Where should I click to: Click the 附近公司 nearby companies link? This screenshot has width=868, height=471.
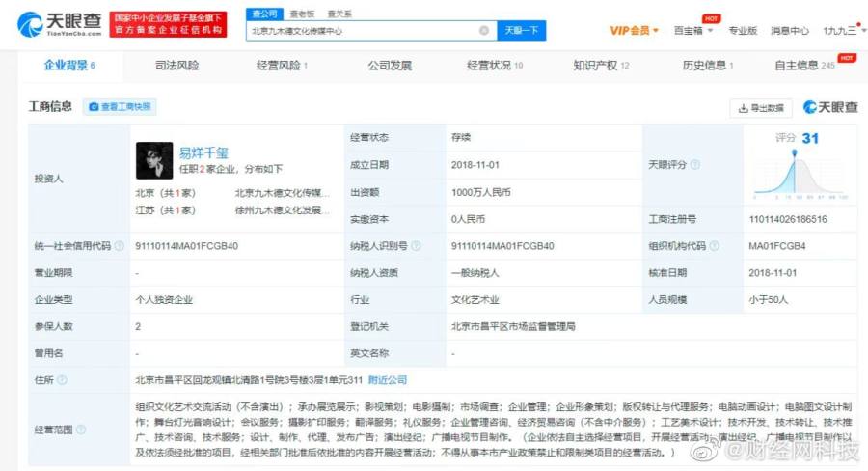click(388, 380)
